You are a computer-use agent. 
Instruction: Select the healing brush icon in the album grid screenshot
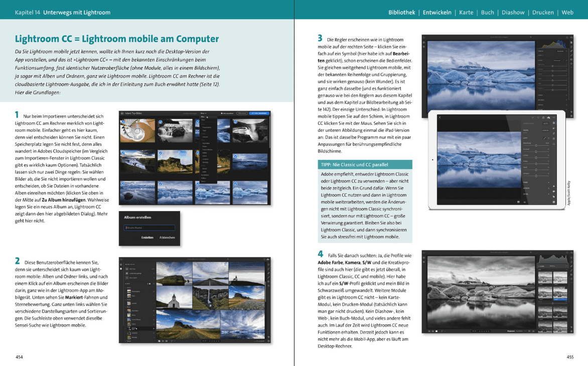268,273
